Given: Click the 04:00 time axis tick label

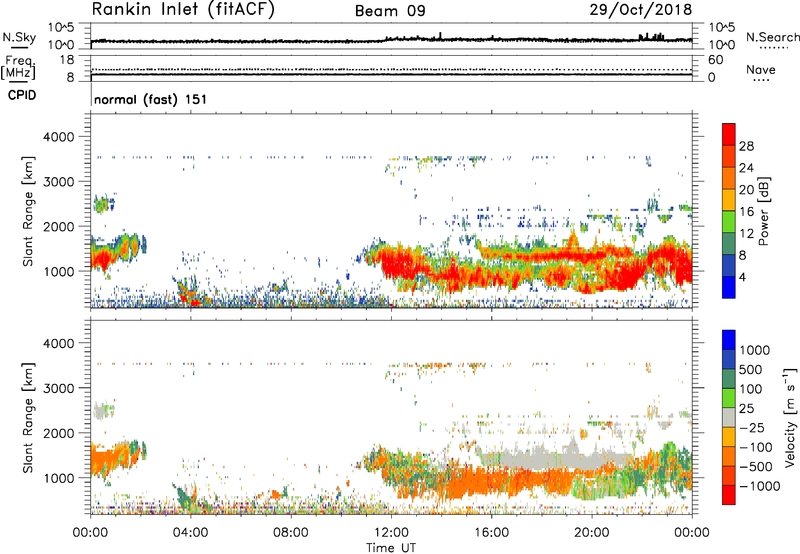Looking at the screenshot, I should pyautogui.click(x=190, y=533).
